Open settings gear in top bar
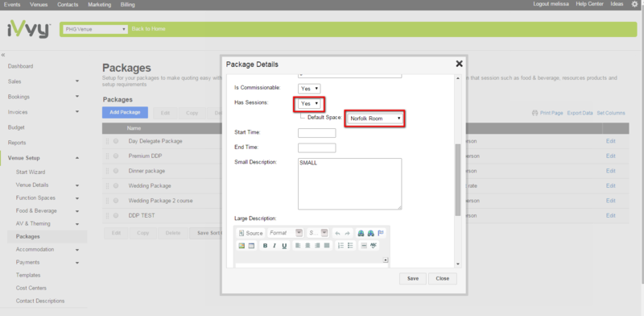The image size is (644, 316). tap(634, 4)
